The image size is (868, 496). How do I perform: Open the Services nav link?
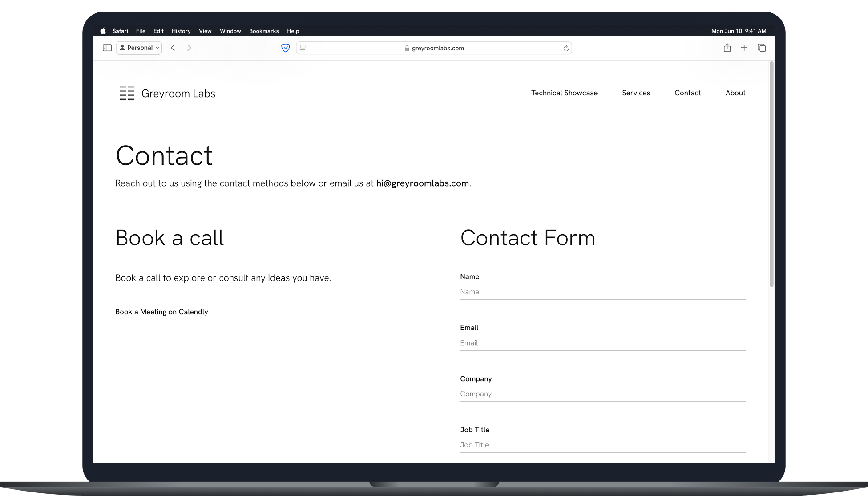tap(636, 93)
